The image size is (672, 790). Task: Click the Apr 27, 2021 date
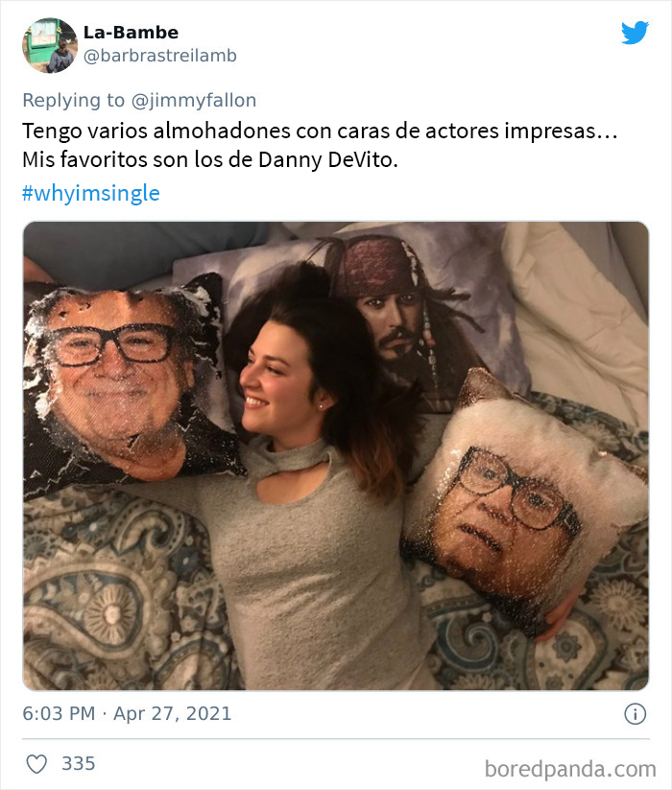(x=172, y=713)
